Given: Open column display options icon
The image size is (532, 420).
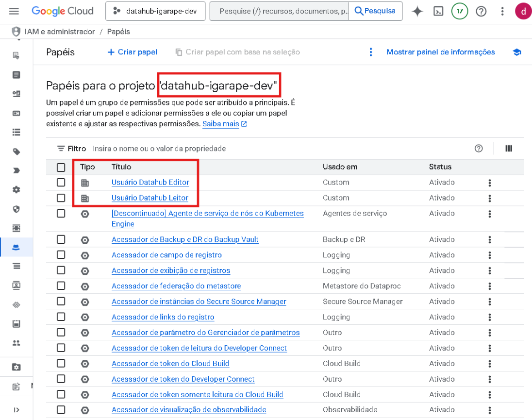Looking at the screenshot, I should (509, 149).
